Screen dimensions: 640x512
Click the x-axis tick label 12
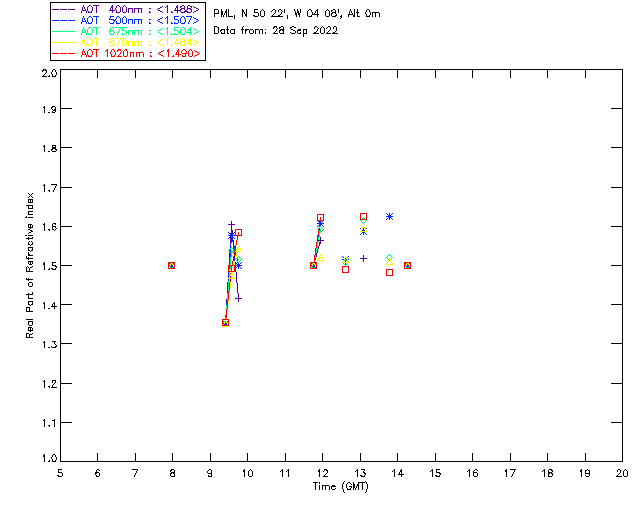point(322,473)
